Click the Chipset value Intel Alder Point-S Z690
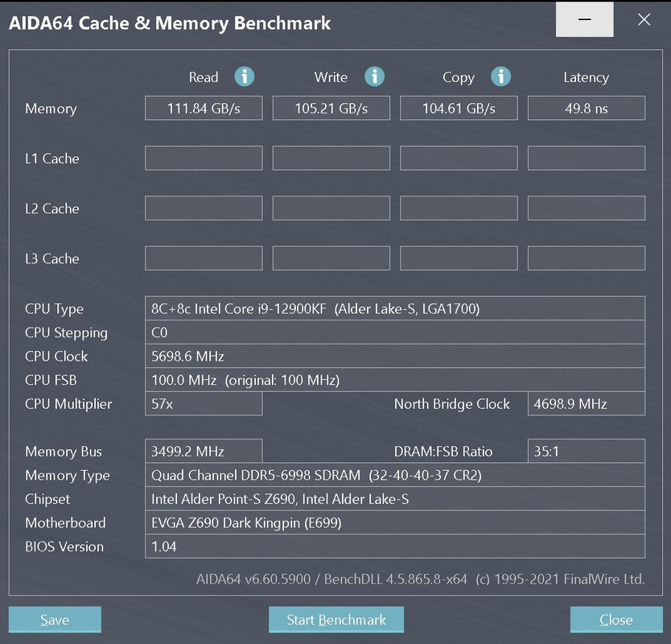 [x=395, y=498]
